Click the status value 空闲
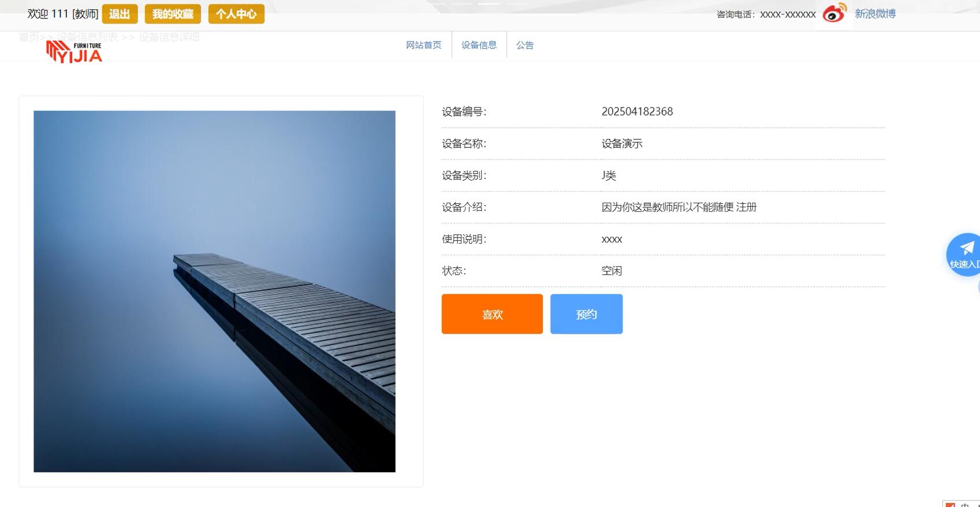 [x=612, y=271]
